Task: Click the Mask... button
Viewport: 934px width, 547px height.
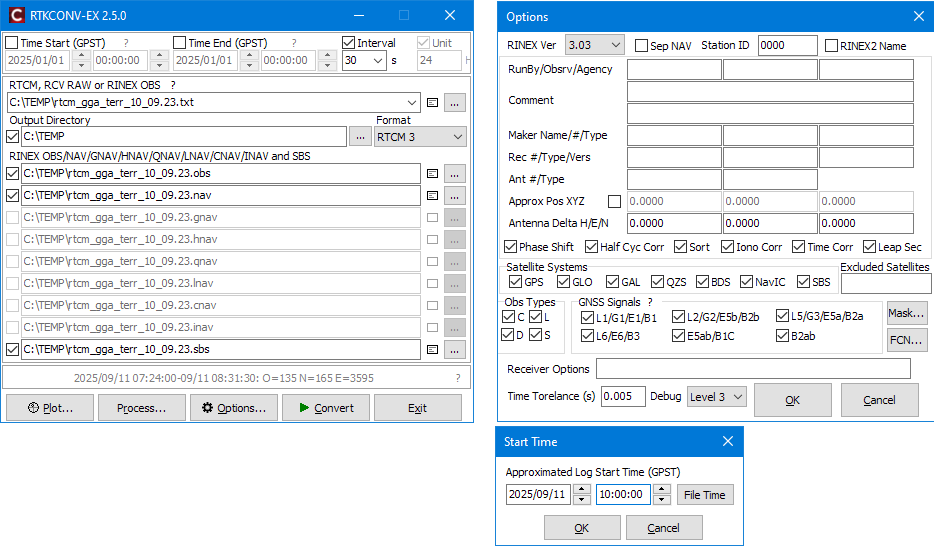Action: pos(906,313)
